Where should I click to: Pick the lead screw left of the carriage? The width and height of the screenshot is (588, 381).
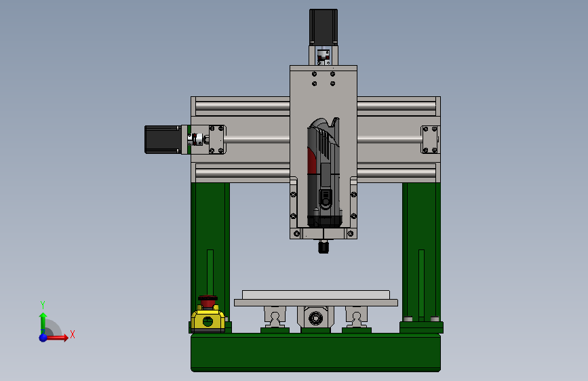[257, 140]
